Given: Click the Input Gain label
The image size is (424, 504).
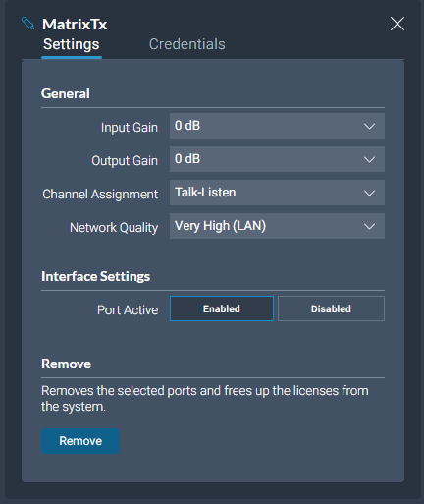Looking at the screenshot, I should tap(130, 128).
